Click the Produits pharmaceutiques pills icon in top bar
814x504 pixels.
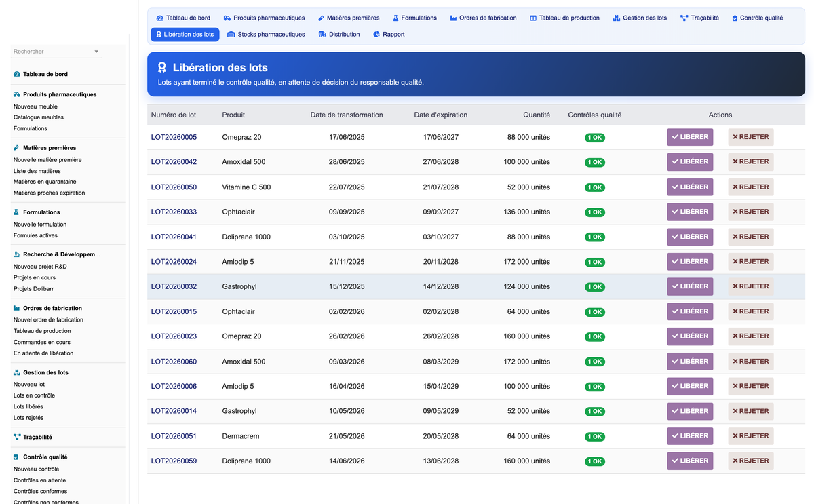pos(227,18)
